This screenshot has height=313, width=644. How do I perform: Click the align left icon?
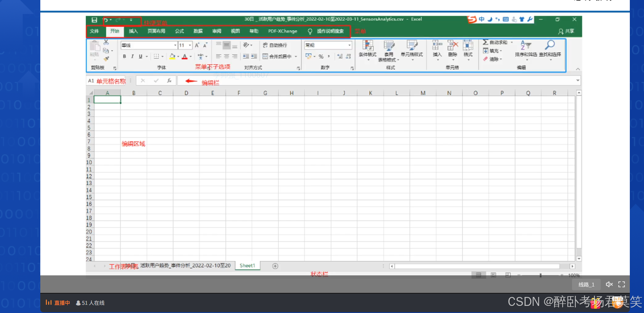click(219, 57)
